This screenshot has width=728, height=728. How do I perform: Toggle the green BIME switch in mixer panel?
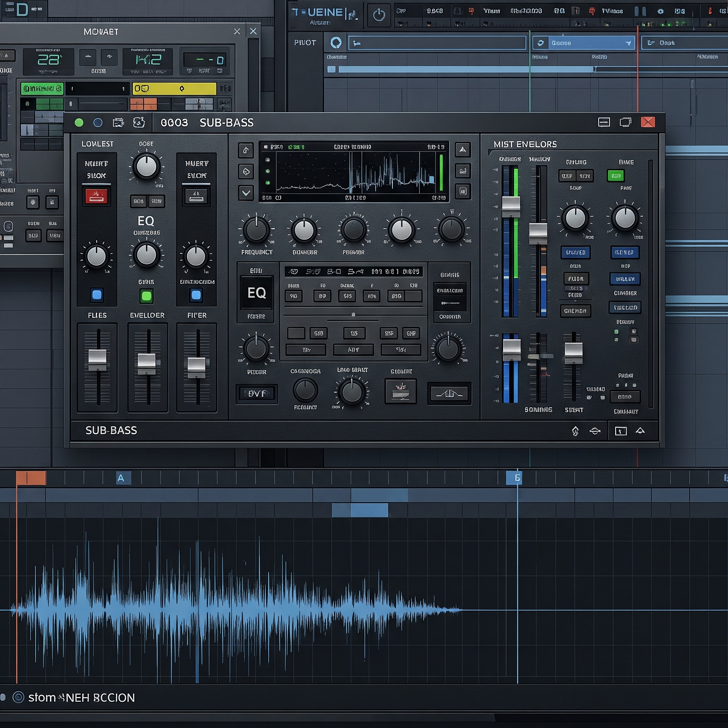(x=616, y=176)
